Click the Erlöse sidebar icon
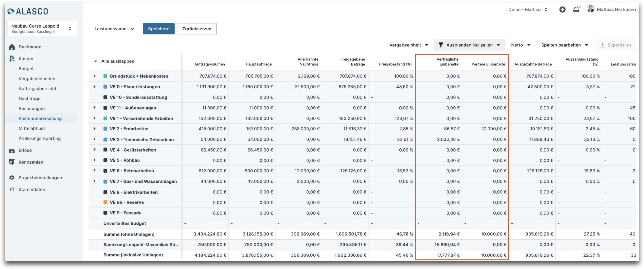The image size is (644, 269). [x=12, y=150]
